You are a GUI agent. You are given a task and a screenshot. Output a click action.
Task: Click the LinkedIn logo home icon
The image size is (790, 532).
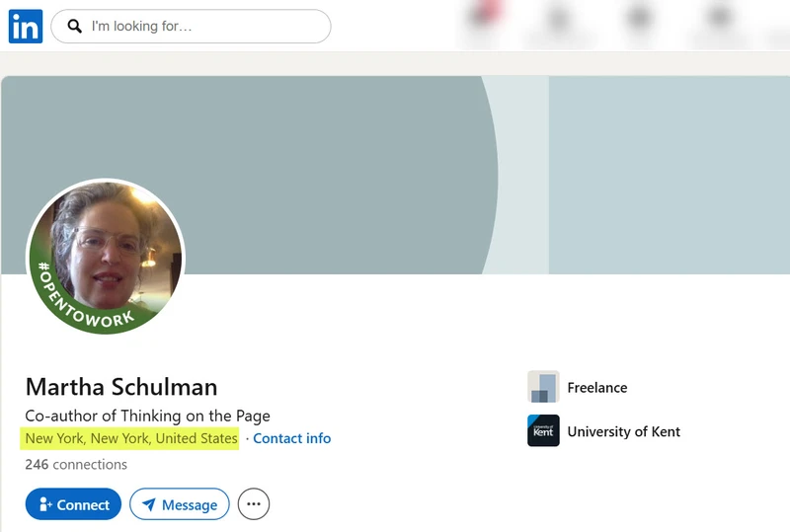point(26,27)
